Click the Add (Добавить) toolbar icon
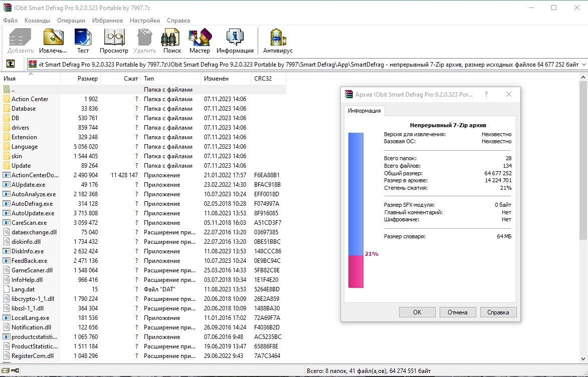 [x=20, y=38]
